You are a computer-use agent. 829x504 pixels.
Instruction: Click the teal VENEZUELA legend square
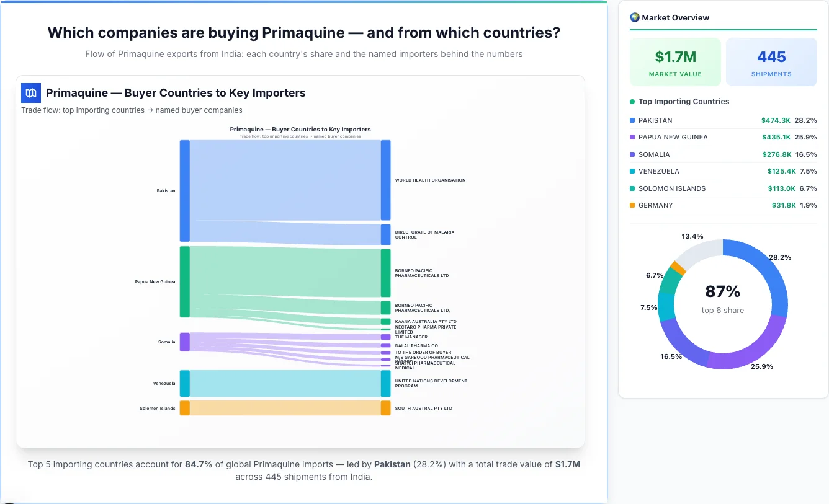(632, 171)
